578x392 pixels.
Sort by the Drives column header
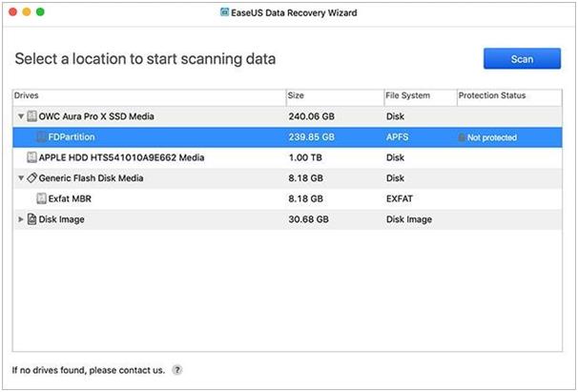click(x=150, y=96)
